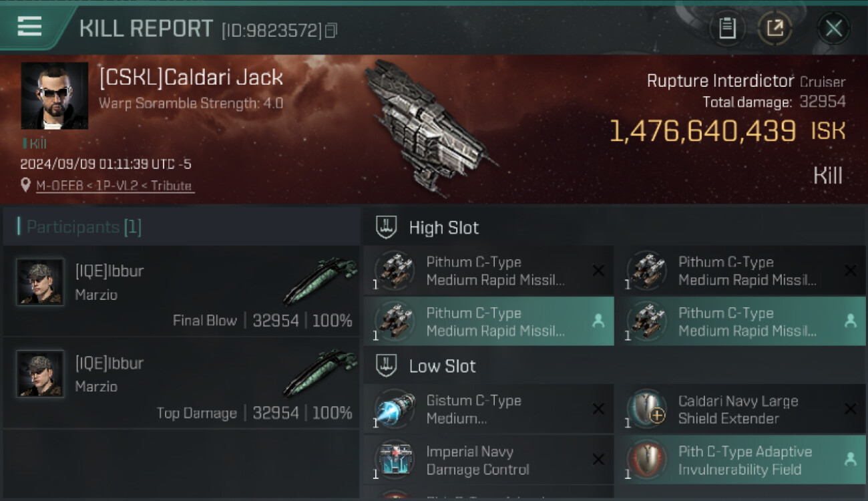Share kill report via export icon
The width and height of the screenshot is (868, 501).
click(x=775, y=28)
